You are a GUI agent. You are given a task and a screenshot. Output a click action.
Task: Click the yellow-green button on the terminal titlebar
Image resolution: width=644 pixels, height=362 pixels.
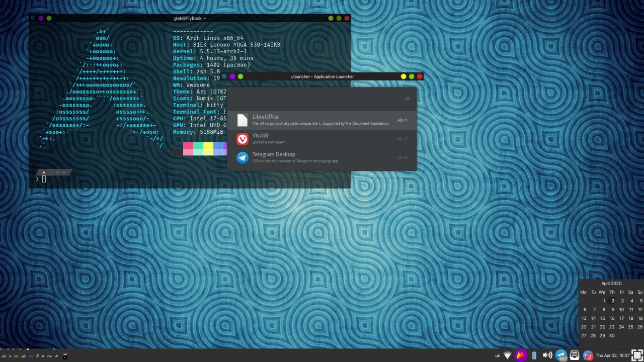[x=331, y=18]
